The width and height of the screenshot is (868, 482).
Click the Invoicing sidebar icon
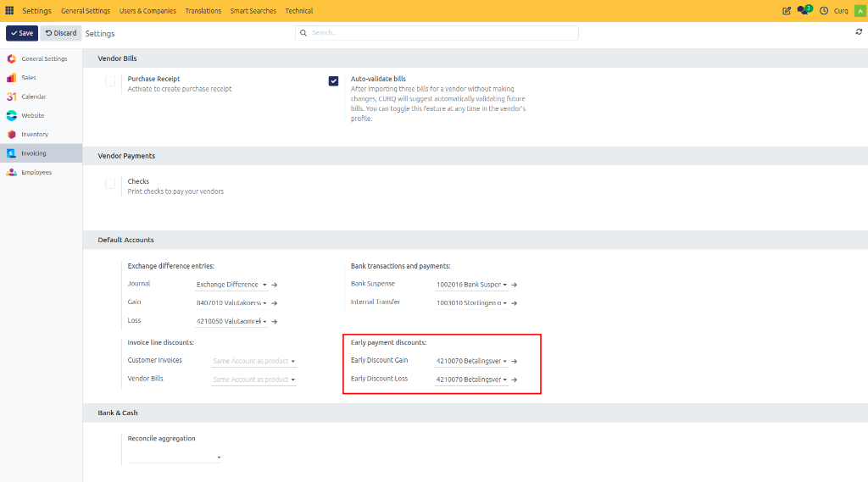pos(12,153)
